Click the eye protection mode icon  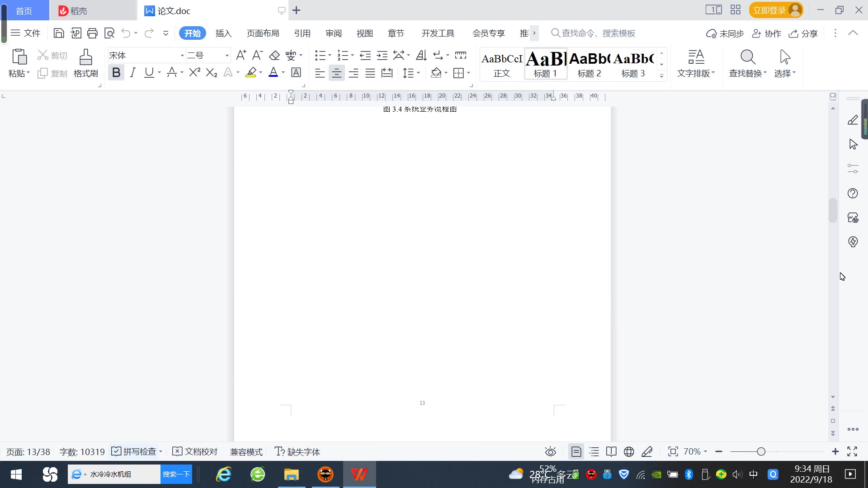550,451
